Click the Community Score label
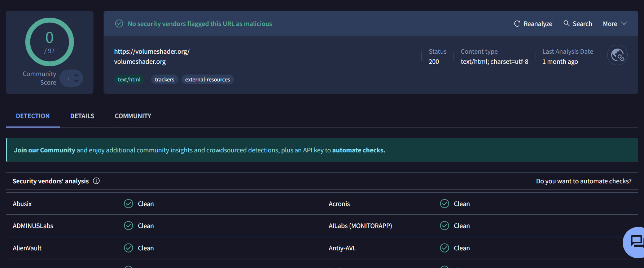This screenshot has height=268, width=644. [39, 78]
